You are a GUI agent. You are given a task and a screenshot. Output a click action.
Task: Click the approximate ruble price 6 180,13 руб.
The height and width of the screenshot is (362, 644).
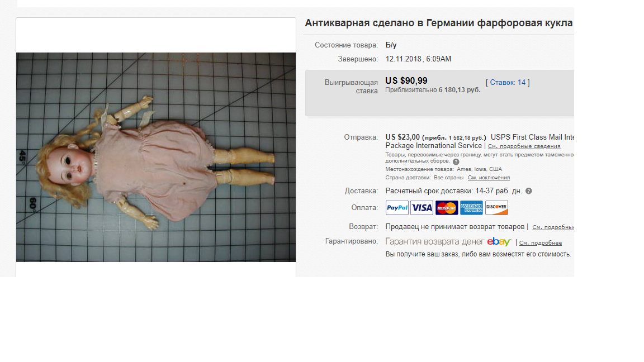coord(460,90)
